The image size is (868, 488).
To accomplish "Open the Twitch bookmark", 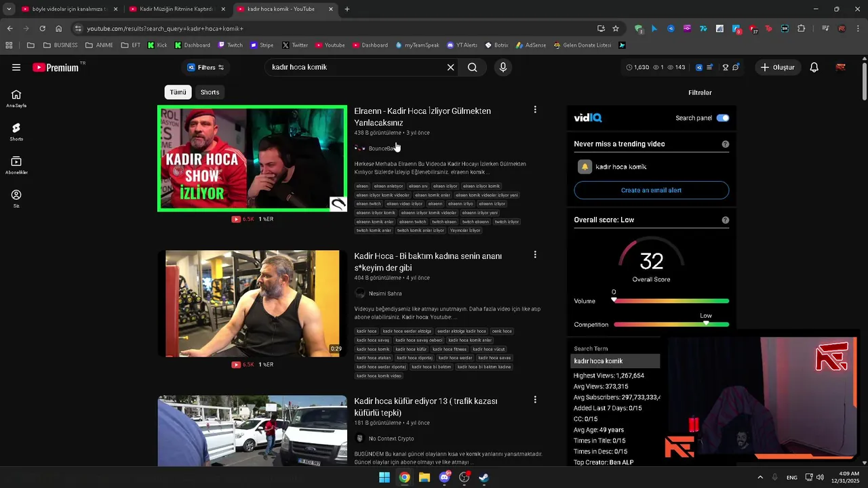I will pos(231,45).
